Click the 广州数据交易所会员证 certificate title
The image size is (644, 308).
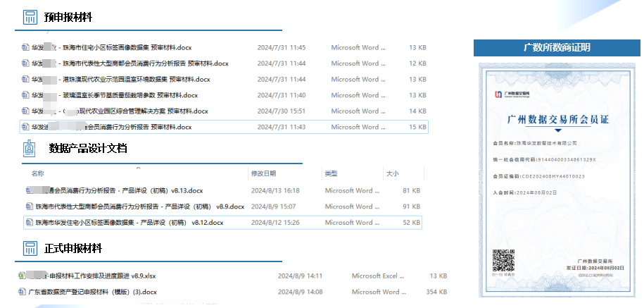[x=557, y=120]
